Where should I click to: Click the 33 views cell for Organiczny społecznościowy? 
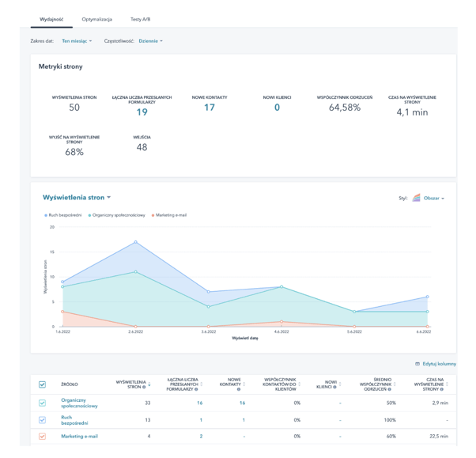[x=148, y=403]
